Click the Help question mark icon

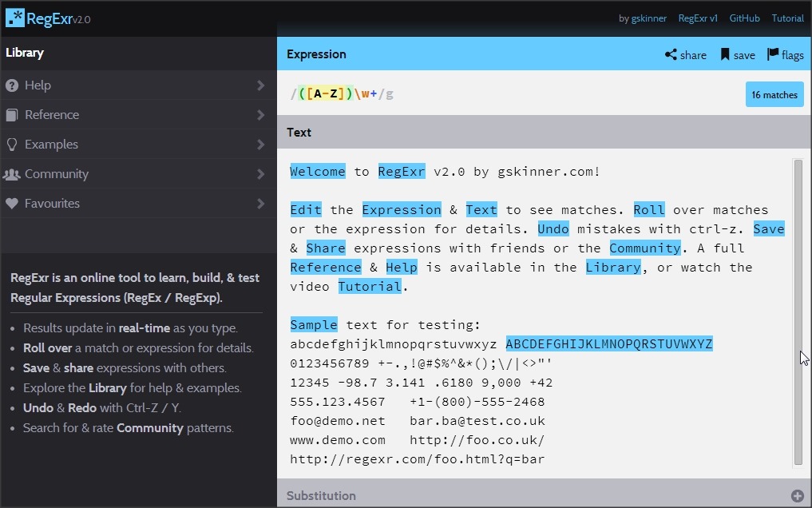click(x=11, y=85)
